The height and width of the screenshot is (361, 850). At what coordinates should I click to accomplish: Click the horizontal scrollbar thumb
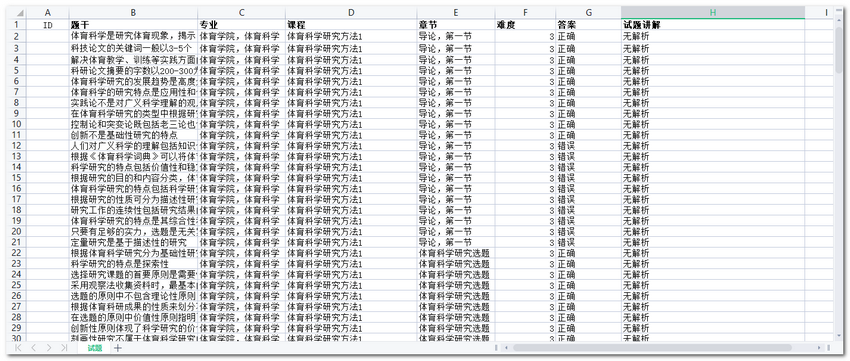coord(652,347)
